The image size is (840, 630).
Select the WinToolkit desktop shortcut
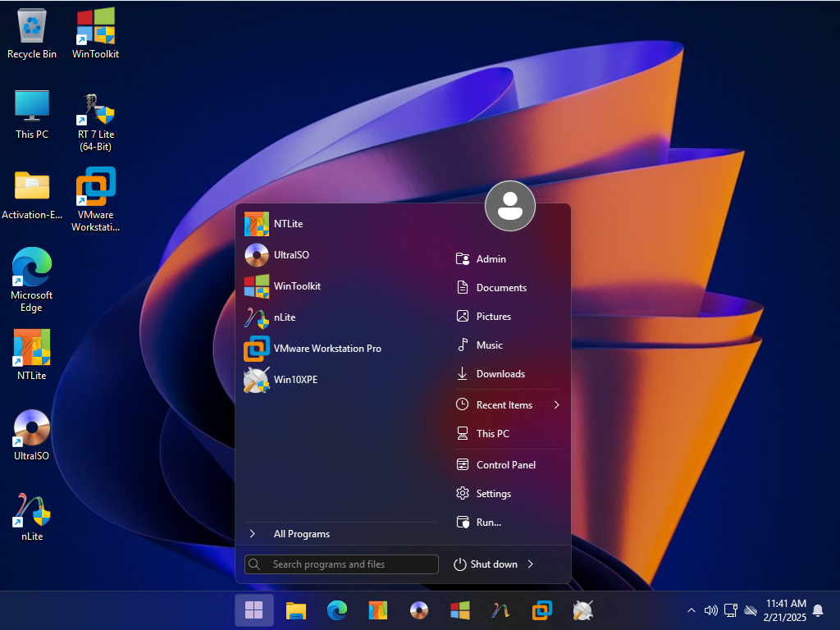pos(95,33)
